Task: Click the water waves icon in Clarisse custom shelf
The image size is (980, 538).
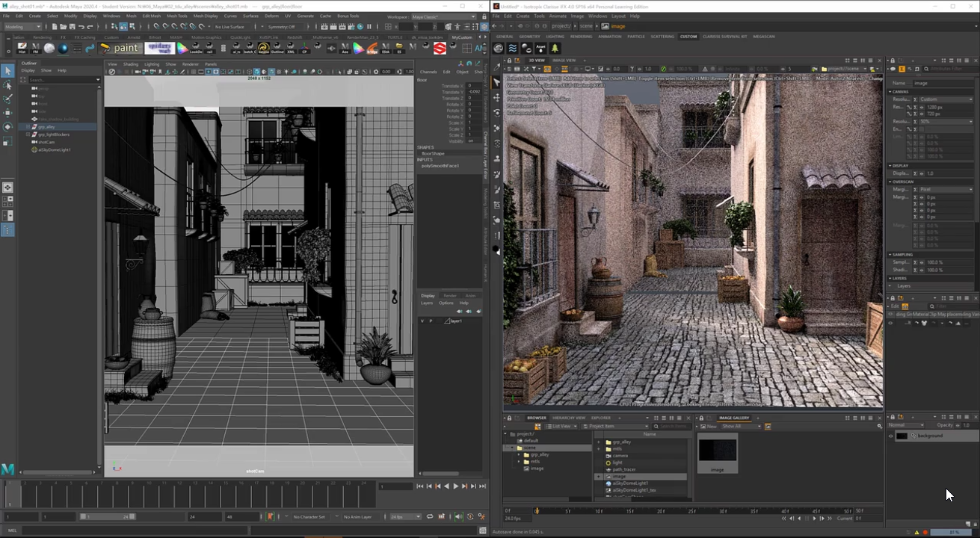Action: [x=513, y=48]
